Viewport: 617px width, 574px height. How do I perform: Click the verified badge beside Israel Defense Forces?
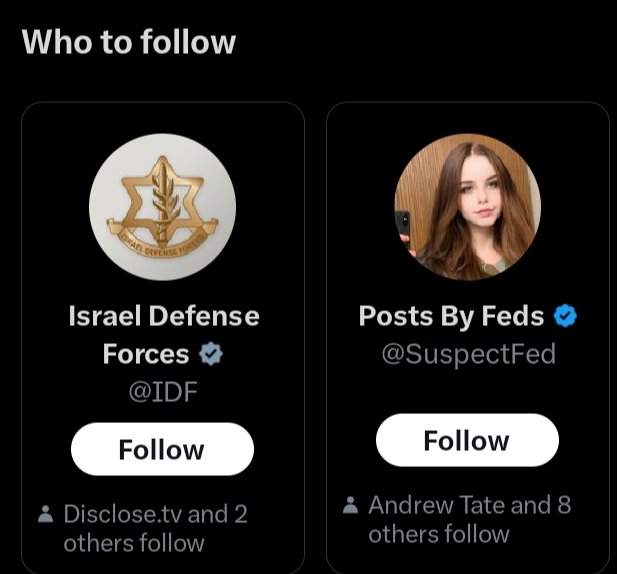[211, 354]
